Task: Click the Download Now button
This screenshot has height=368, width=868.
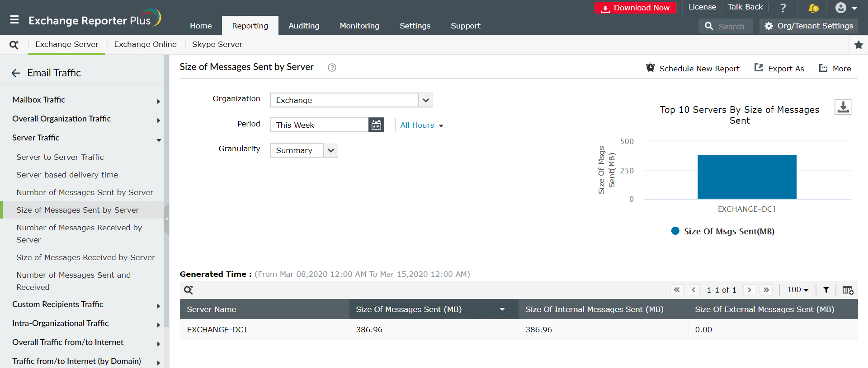Action: [x=636, y=8]
